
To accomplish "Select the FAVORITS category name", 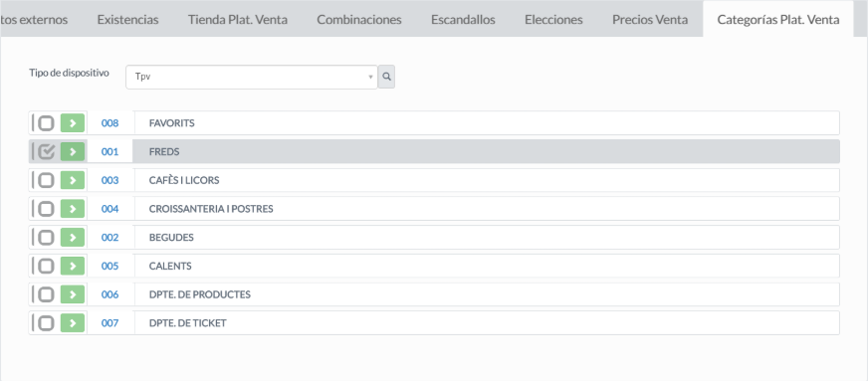I will [171, 122].
